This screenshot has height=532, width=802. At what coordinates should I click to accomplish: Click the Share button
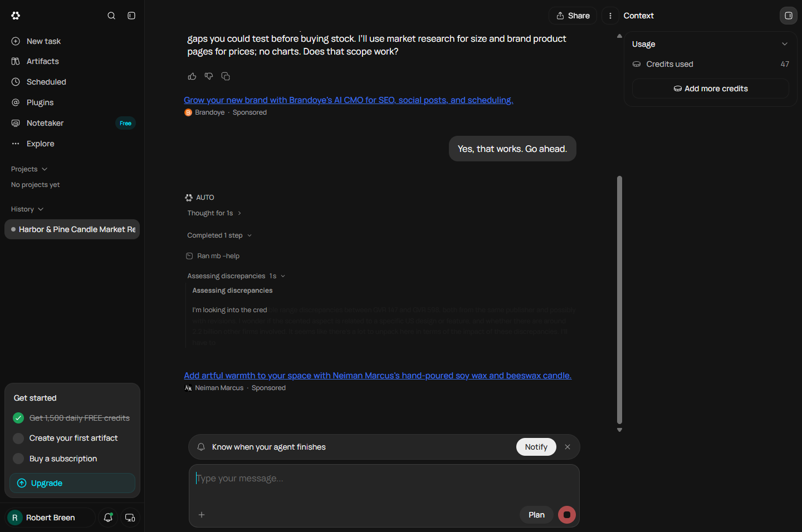(573, 16)
